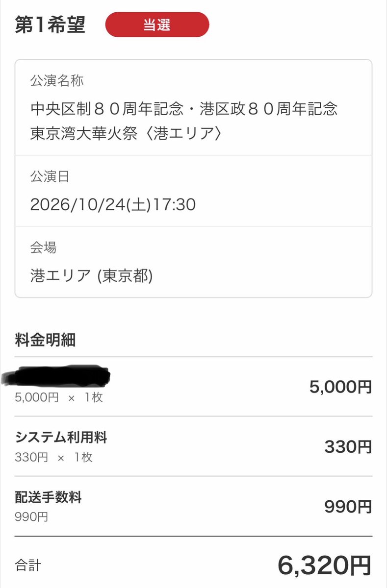387x588 pixels.
Task: Tap the 6,320円 total amount
Action: pyautogui.click(x=325, y=565)
